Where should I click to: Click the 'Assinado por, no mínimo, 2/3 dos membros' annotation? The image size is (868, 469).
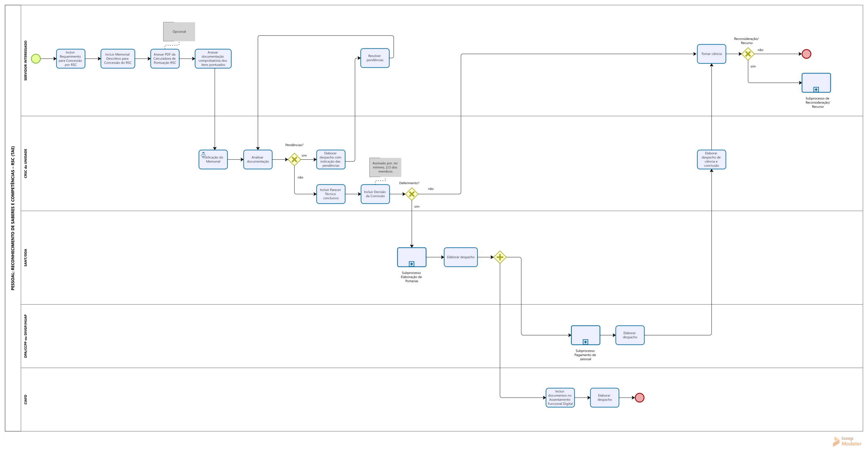coord(385,167)
